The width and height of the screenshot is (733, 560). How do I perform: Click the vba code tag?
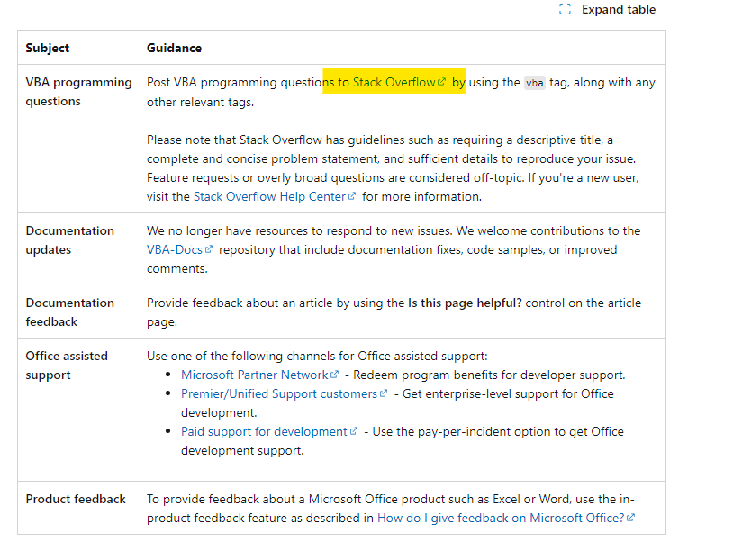click(534, 83)
